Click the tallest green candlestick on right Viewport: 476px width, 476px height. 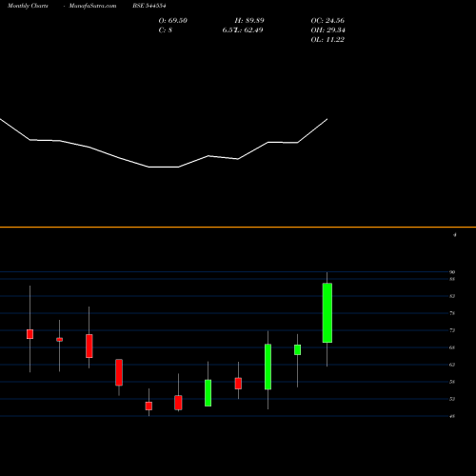pyautogui.click(x=327, y=312)
